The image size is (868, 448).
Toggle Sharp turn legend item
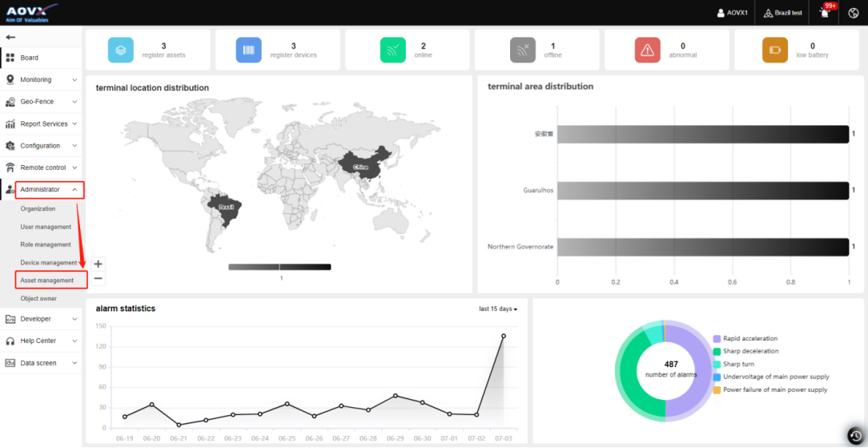tap(737, 365)
